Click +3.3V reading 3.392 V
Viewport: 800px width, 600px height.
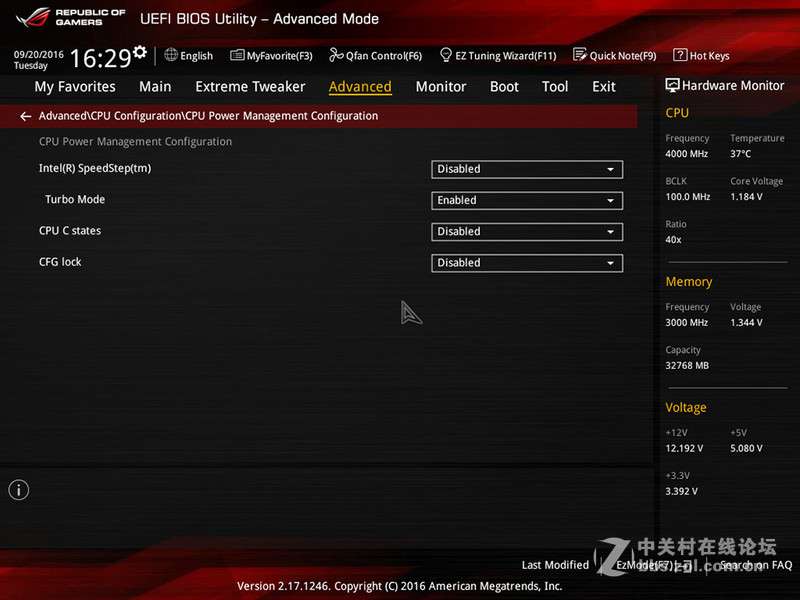[682, 491]
